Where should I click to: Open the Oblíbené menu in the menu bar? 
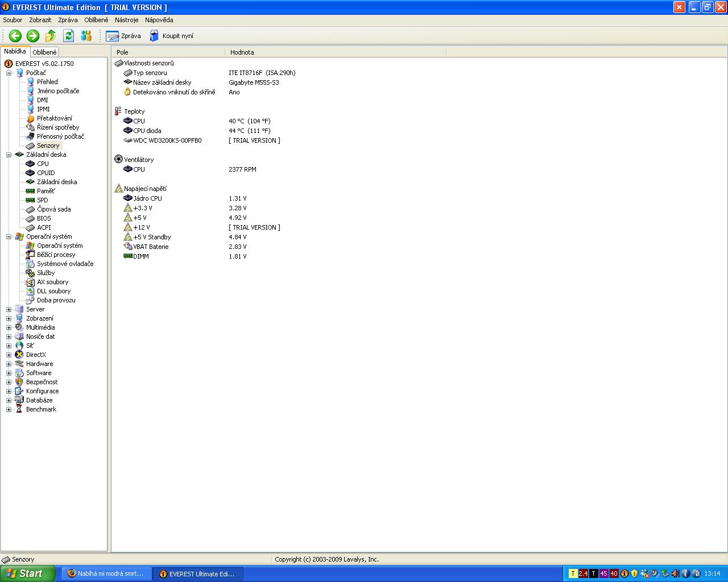point(96,20)
